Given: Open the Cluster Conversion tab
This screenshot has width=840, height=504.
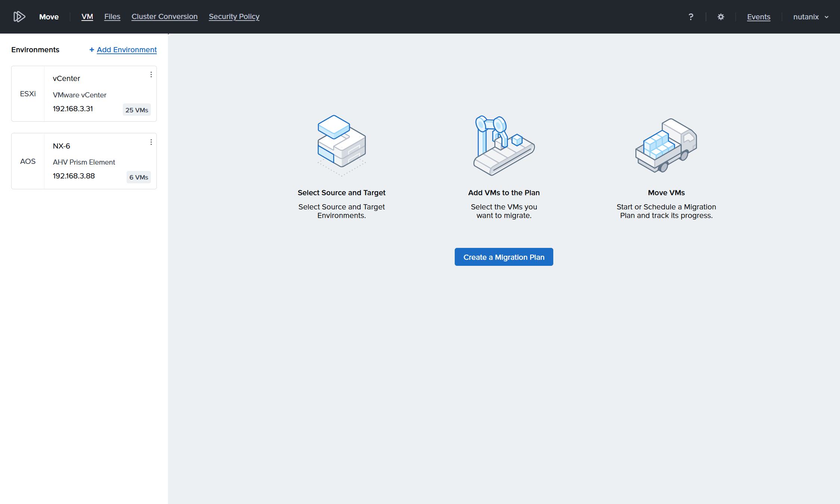Looking at the screenshot, I should click(x=164, y=17).
